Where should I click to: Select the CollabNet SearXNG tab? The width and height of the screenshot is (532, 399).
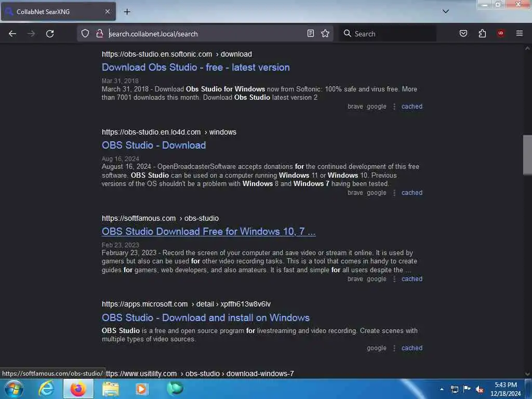[x=58, y=11]
